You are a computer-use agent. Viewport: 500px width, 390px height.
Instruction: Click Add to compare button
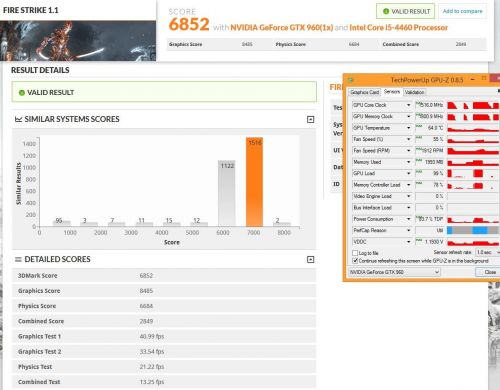pyautogui.click(x=462, y=11)
